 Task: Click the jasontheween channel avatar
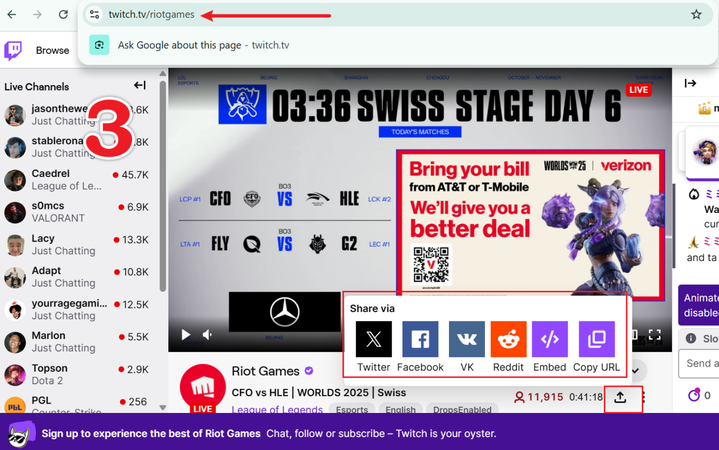click(x=15, y=115)
